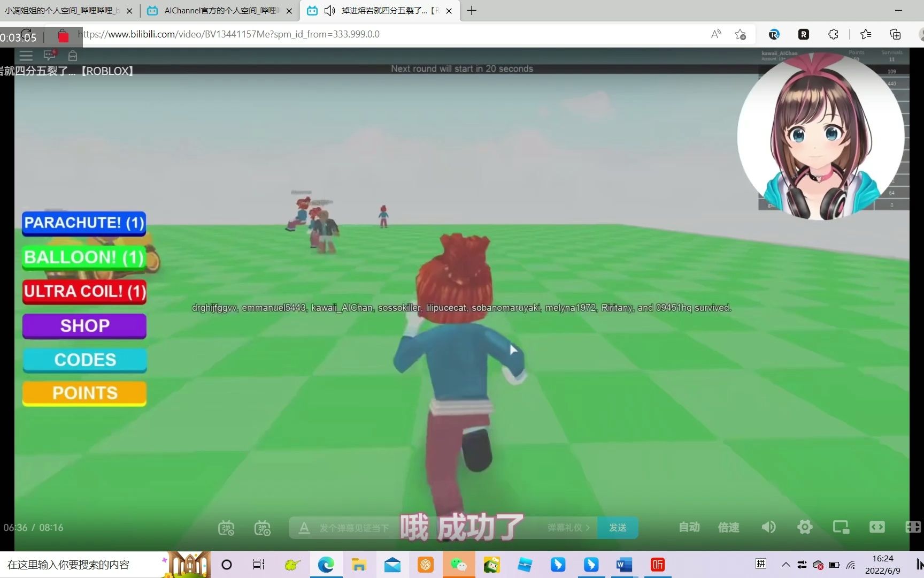Click the red shopping bag icon
Screen dimensions: 924x578
click(63, 36)
